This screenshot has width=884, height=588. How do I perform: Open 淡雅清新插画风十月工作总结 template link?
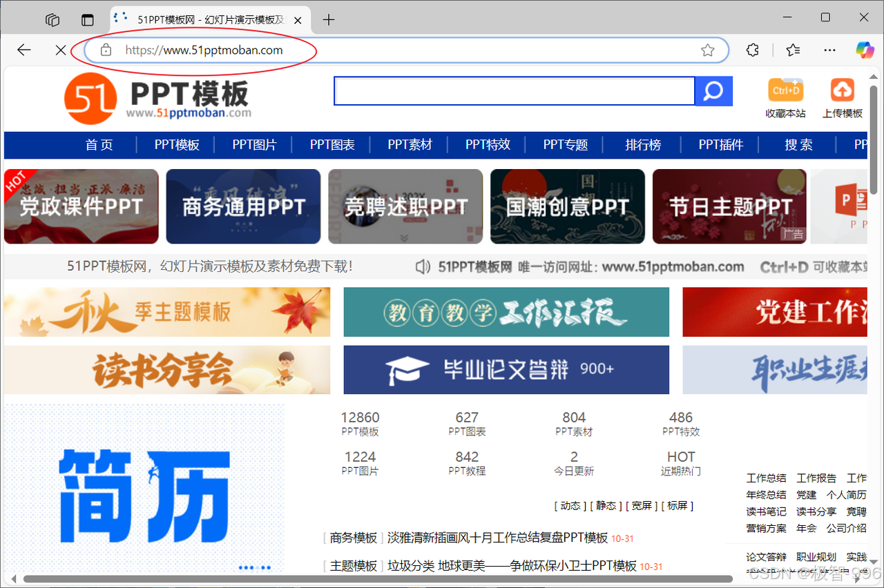click(x=498, y=538)
